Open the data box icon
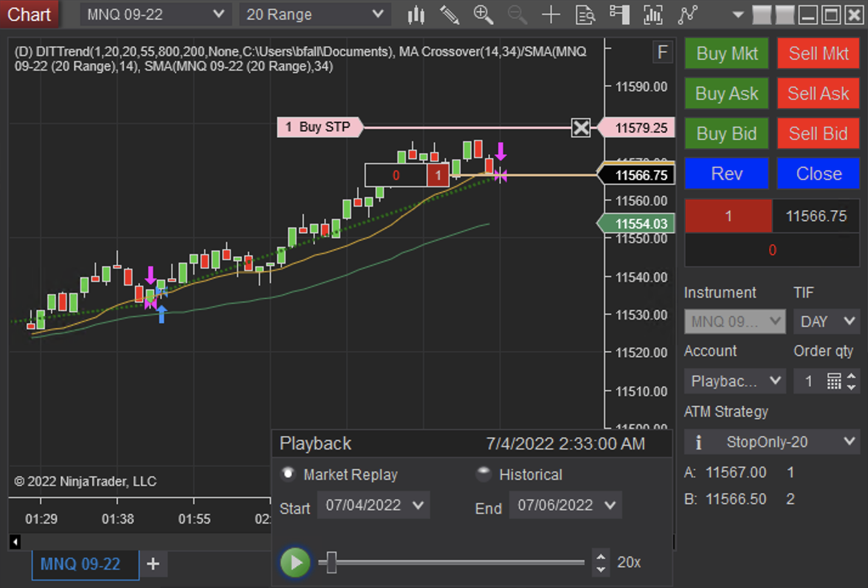The image size is (868, 588). 585,15
